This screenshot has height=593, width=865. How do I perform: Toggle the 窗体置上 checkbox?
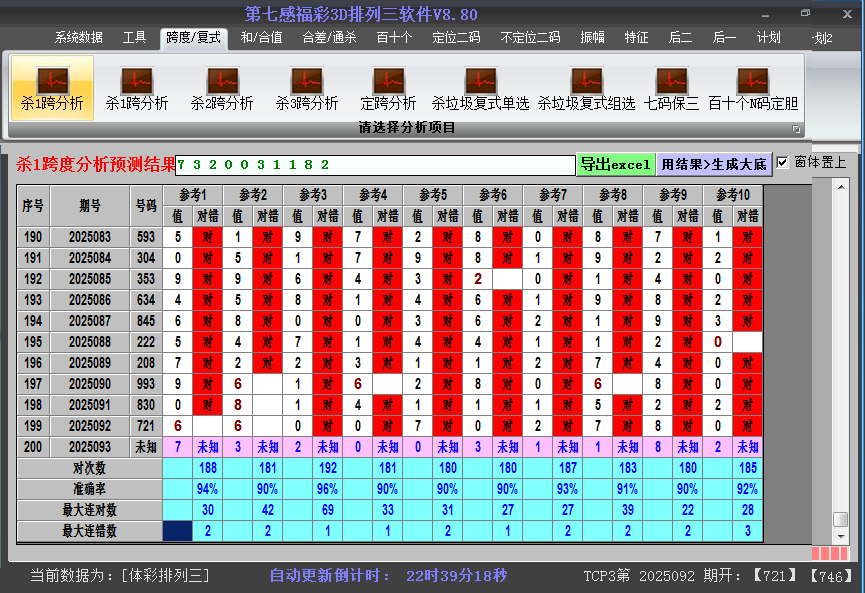tap(782, 163)
